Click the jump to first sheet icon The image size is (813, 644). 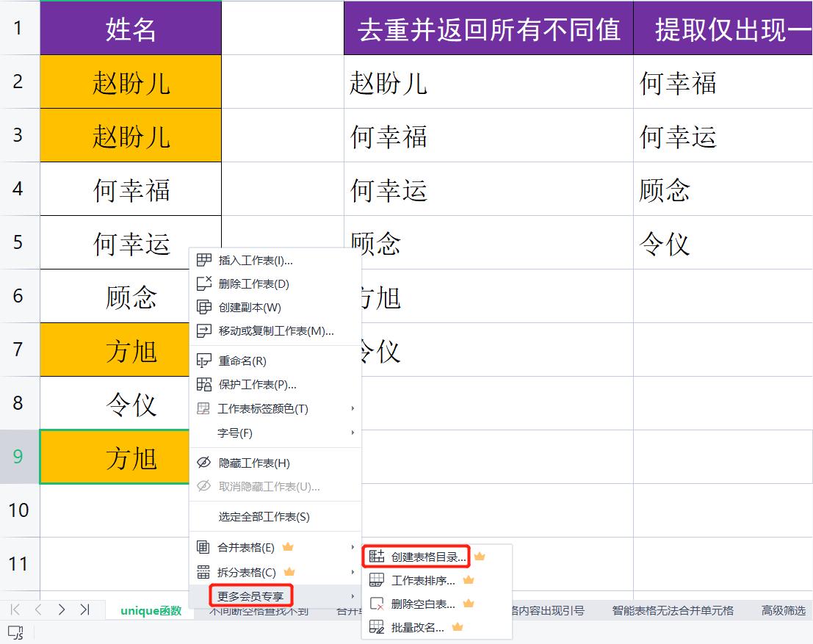point(13,609)
